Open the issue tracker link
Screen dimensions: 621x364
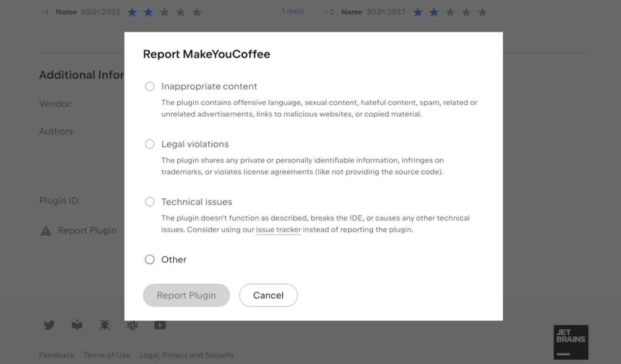click(x=278, y=230)
